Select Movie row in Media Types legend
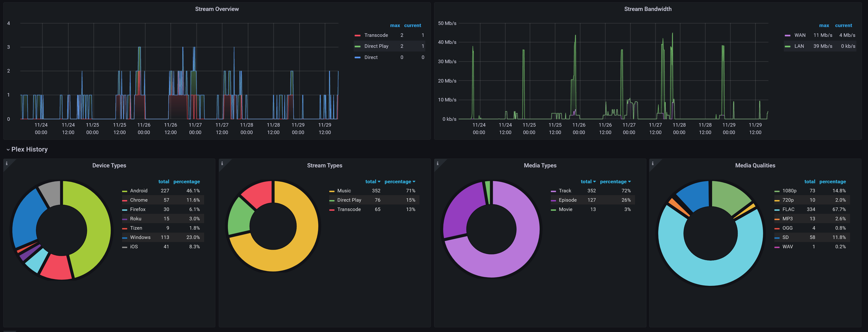 592,209
